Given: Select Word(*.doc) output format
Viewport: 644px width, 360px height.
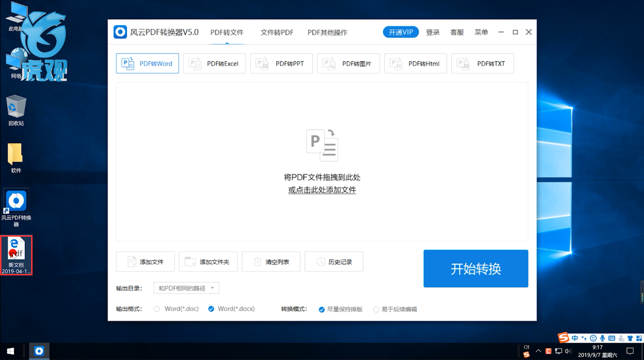Looking at the screenshot, I should (176, 309).
